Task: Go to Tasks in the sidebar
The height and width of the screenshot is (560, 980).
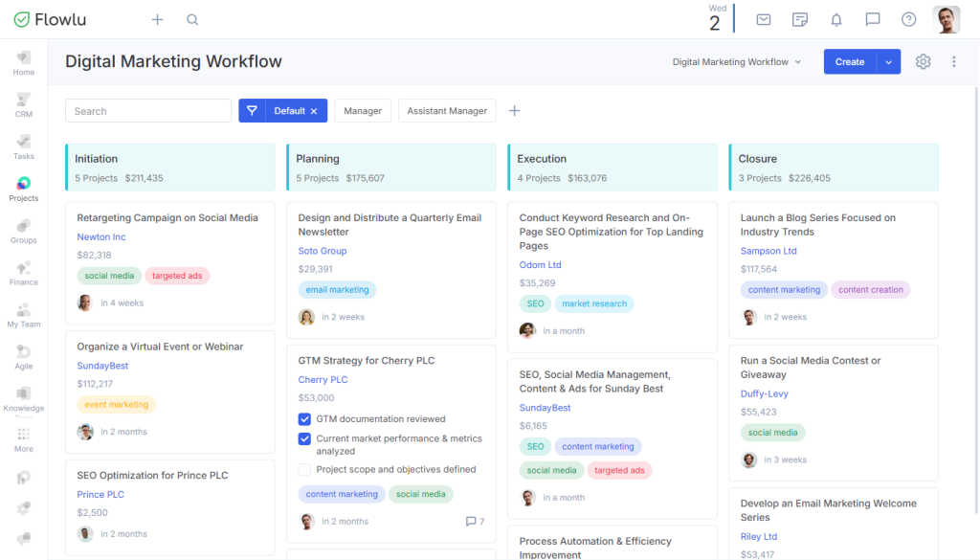Action: pos(24,147)
